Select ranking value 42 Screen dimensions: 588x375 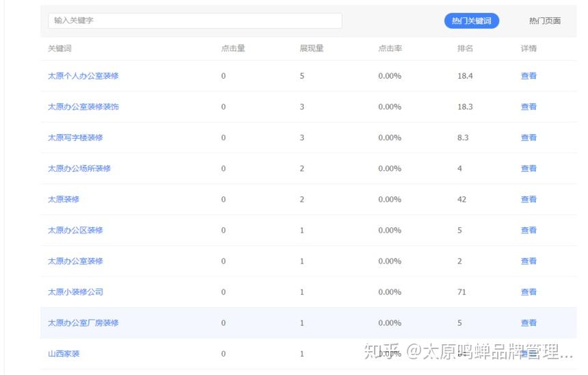pyautogui.click(x=462, y=199)
